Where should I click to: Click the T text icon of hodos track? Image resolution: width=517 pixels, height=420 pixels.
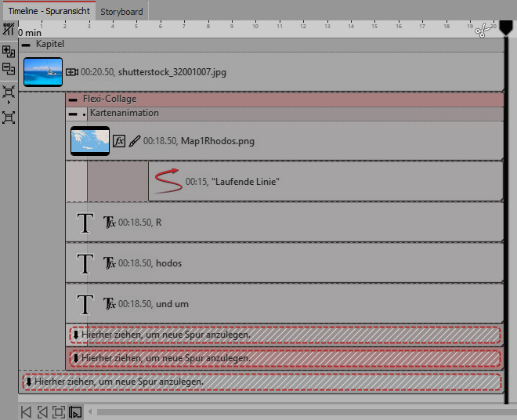[x=85, y=263]
